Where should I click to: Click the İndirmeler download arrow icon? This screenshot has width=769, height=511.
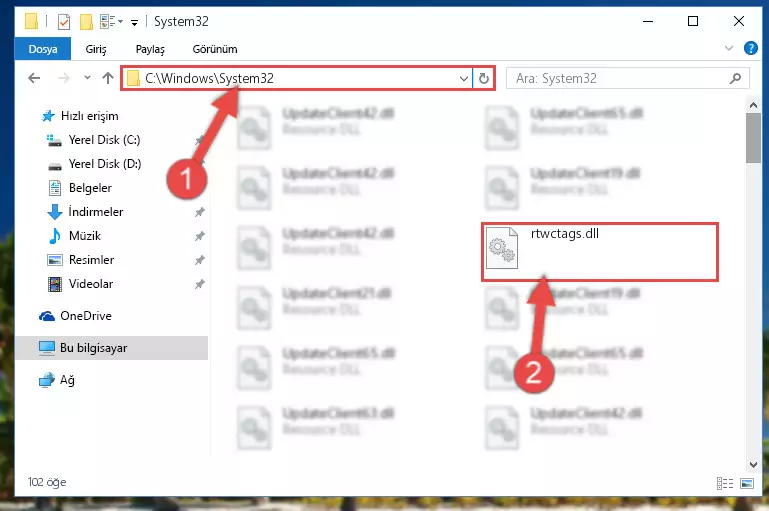tap(55, 212)
